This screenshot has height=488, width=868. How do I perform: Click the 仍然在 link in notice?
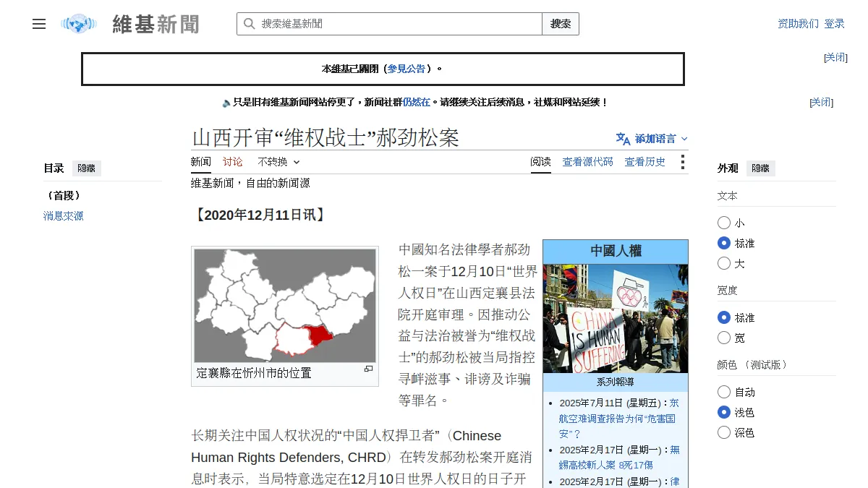[x=416, y=103]
